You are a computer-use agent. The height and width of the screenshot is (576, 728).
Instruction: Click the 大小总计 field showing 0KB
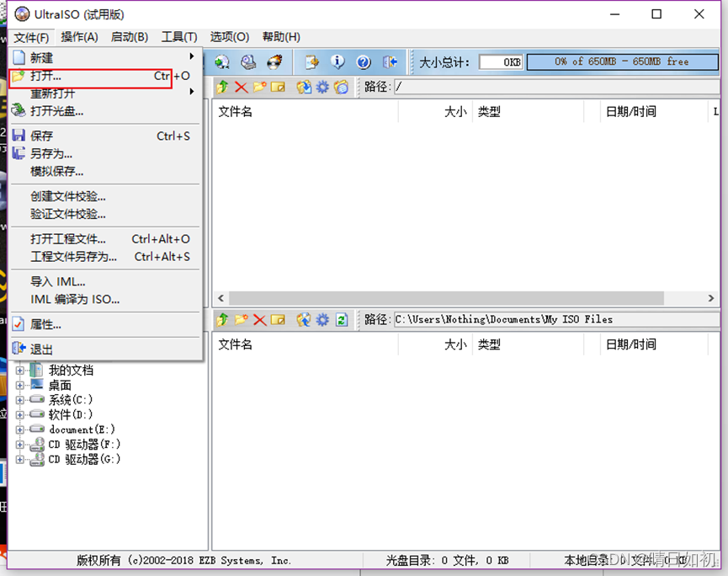[x=501, y=61]
